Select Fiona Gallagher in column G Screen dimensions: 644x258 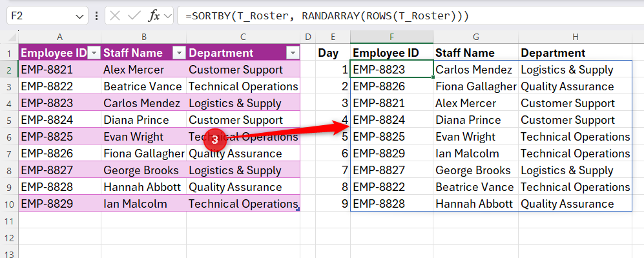(475, 86)
